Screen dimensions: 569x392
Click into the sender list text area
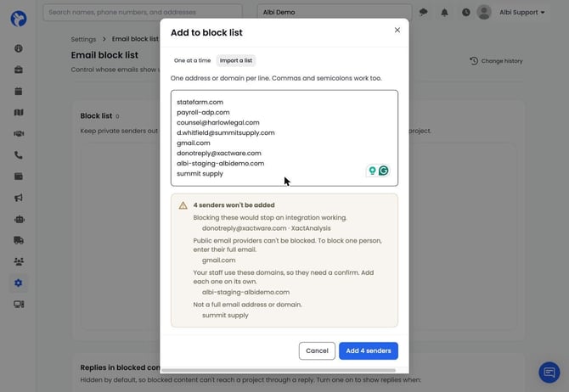284,138
